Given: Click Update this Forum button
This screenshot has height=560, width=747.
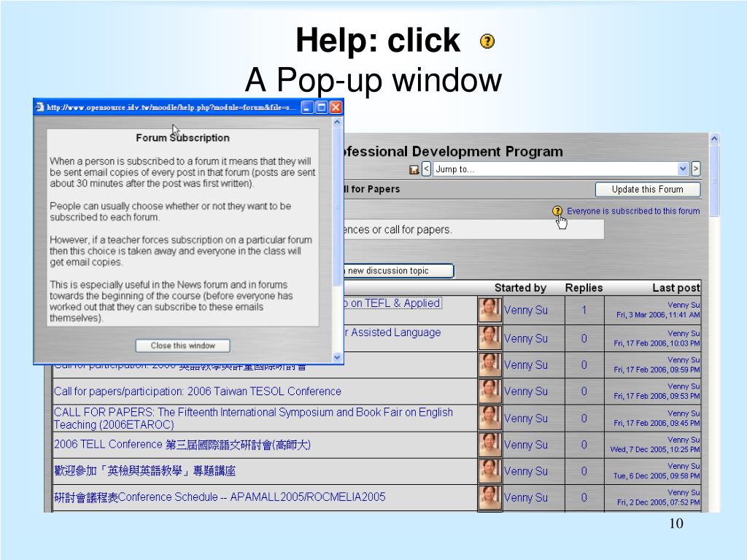Looking at the screenshot, I should 648,189.
